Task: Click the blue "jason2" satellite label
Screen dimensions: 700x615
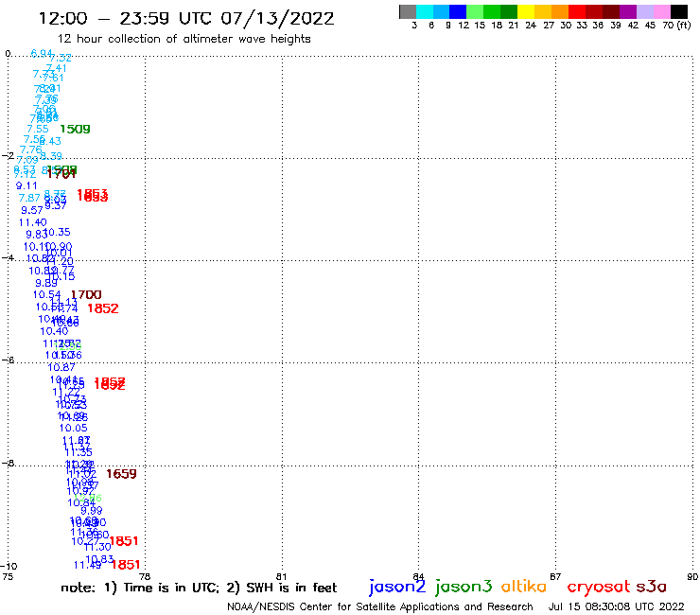Action: coord(397,587)
